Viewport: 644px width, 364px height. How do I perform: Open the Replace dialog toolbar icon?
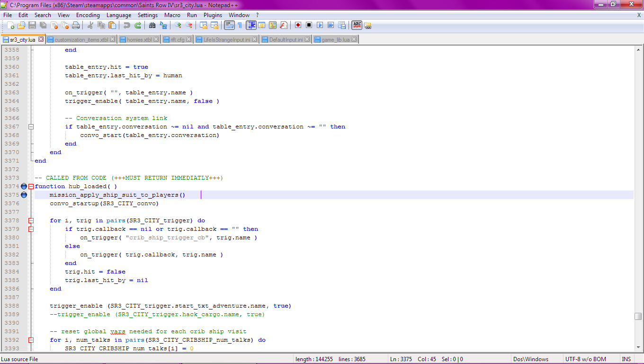tap(163, 25)
